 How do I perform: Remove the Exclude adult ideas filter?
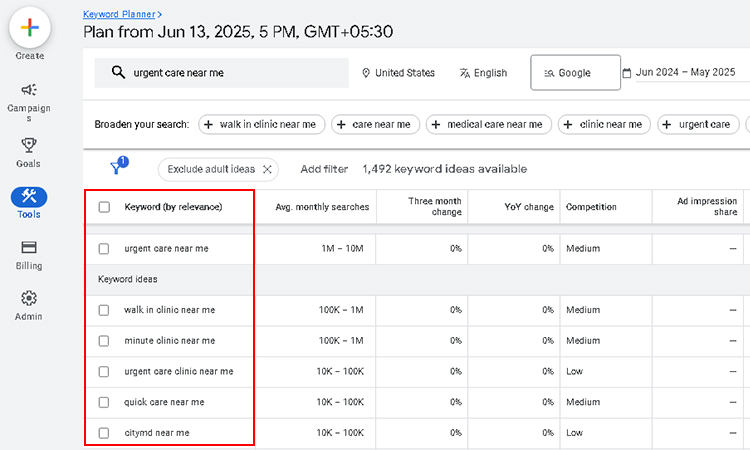[x=267, y=169]
